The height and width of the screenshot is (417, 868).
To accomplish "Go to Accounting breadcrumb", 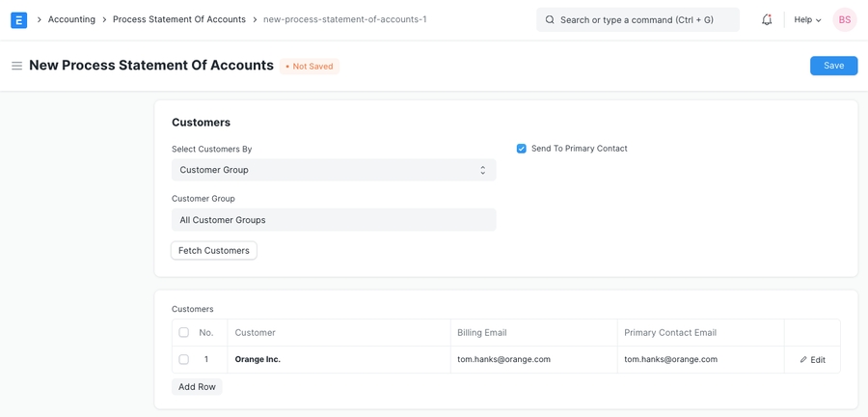I will coord(71,19).
